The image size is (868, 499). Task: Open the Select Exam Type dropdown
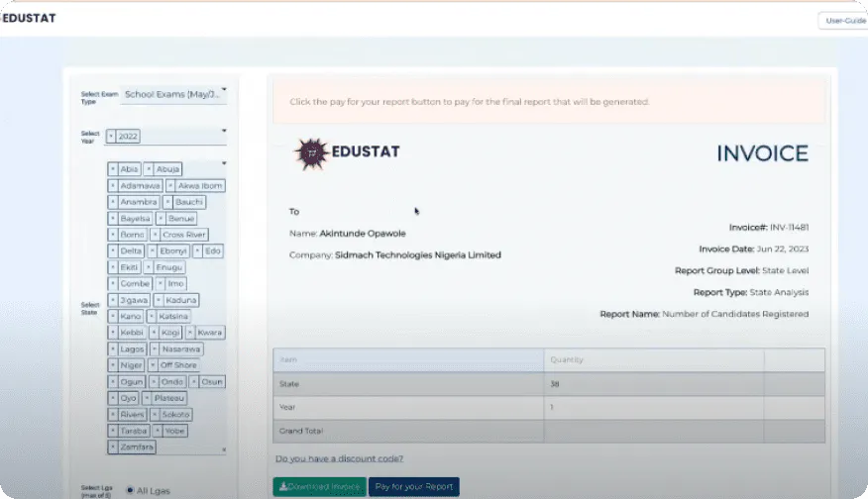[x=173, y=94]
